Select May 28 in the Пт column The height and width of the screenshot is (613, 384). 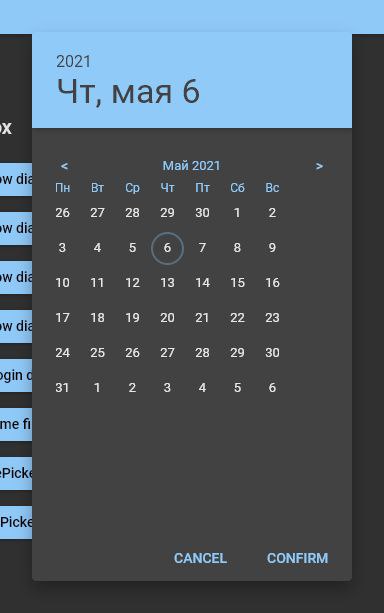[x=202, y=353]
